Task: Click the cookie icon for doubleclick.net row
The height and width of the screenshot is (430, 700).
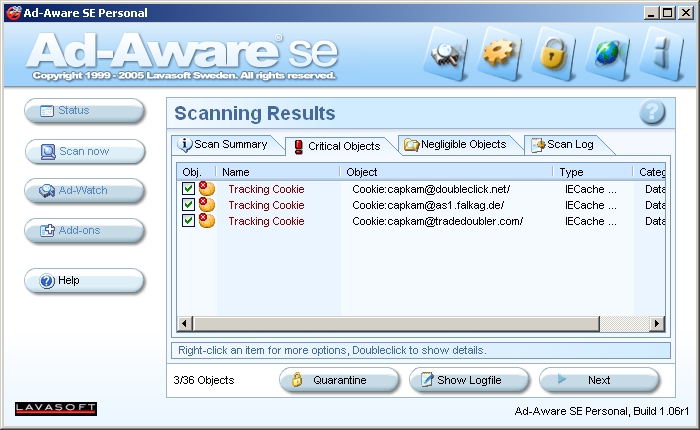Action: (206, 188)
